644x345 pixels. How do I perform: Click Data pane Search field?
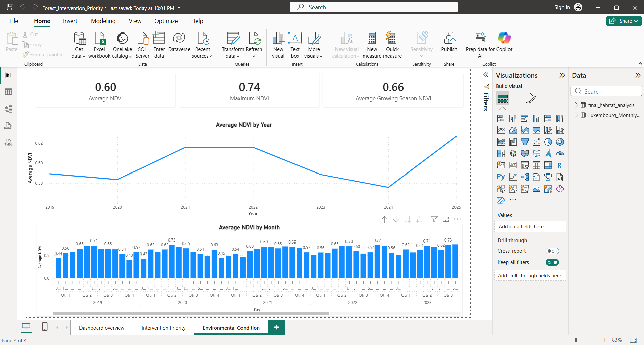[x=606, y=91]
